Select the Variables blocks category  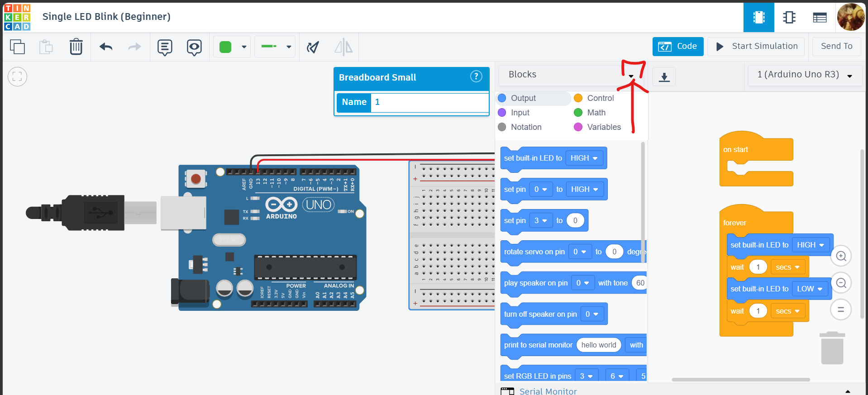597,127
